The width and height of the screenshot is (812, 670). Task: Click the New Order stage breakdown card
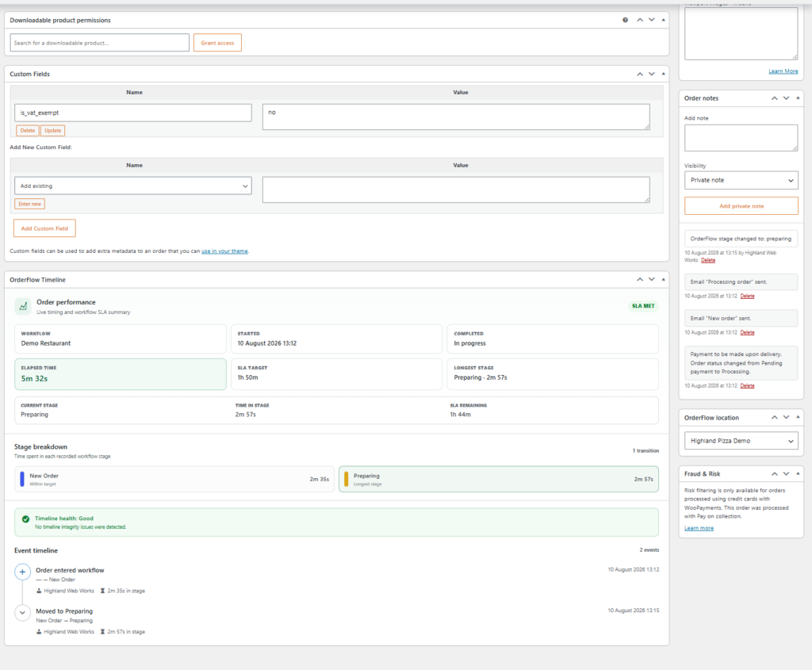point(174,479)
